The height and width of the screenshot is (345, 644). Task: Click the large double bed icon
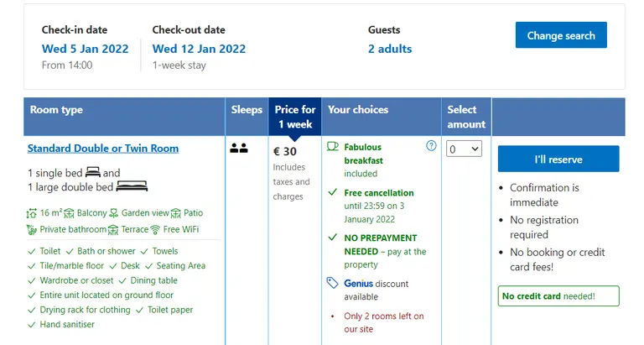pos(132,186)
